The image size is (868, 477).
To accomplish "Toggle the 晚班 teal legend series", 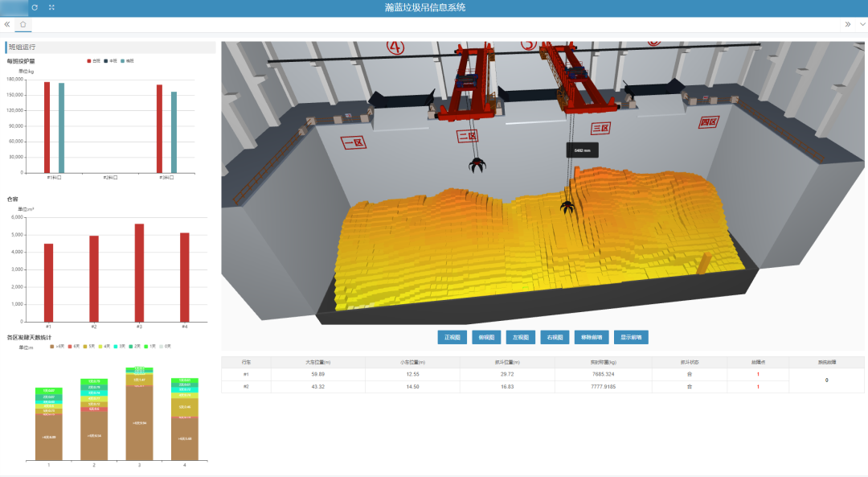I will click(128, 61).
